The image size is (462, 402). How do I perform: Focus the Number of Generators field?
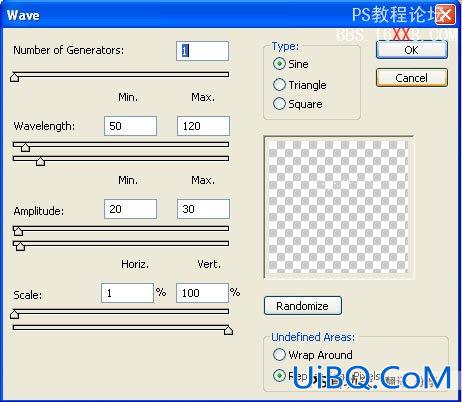(203, 51)
